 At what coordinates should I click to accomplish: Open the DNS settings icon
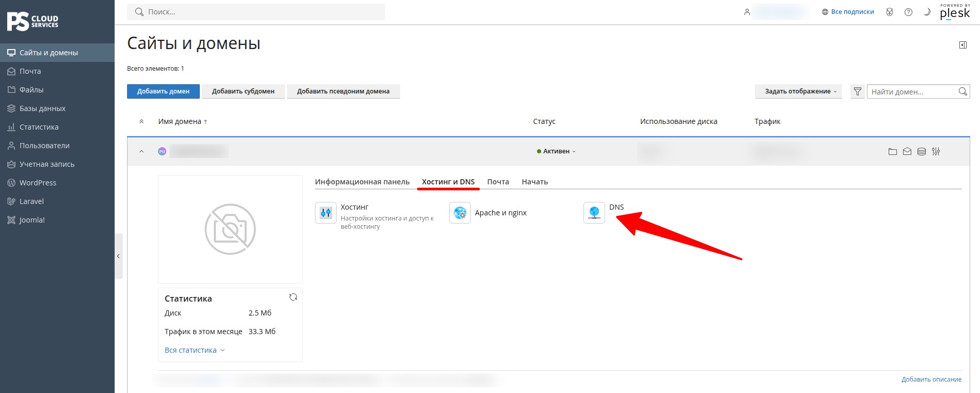tap(594, 213)
